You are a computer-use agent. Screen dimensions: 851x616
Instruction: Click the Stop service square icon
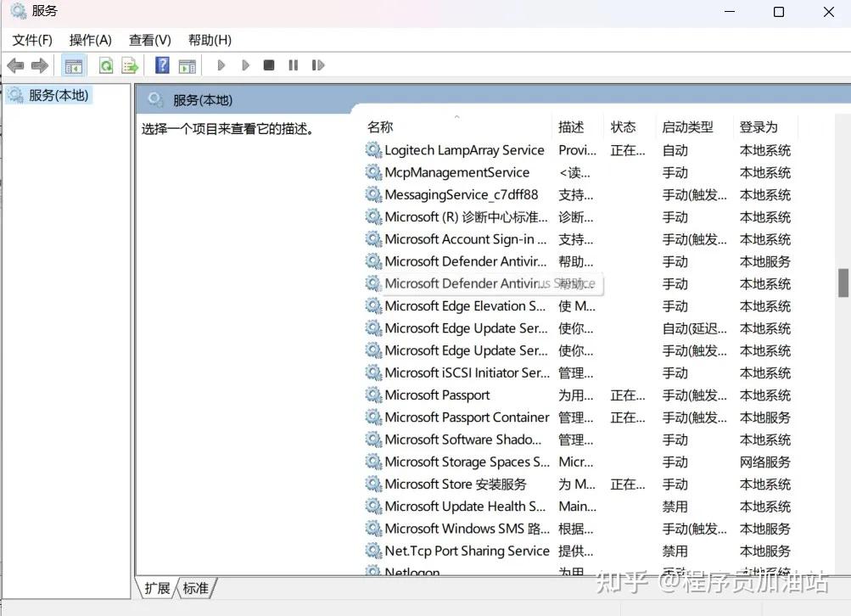coord(269,65)
